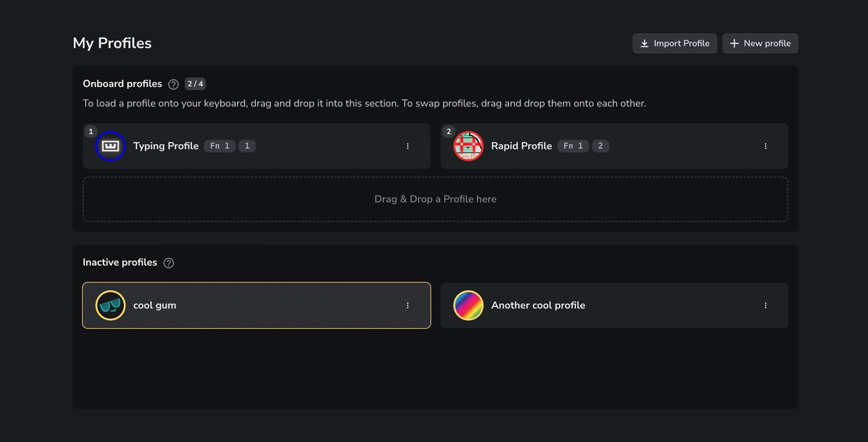Select the Another cool profile name
The image size is (868, 442).
tap(538, 306)
